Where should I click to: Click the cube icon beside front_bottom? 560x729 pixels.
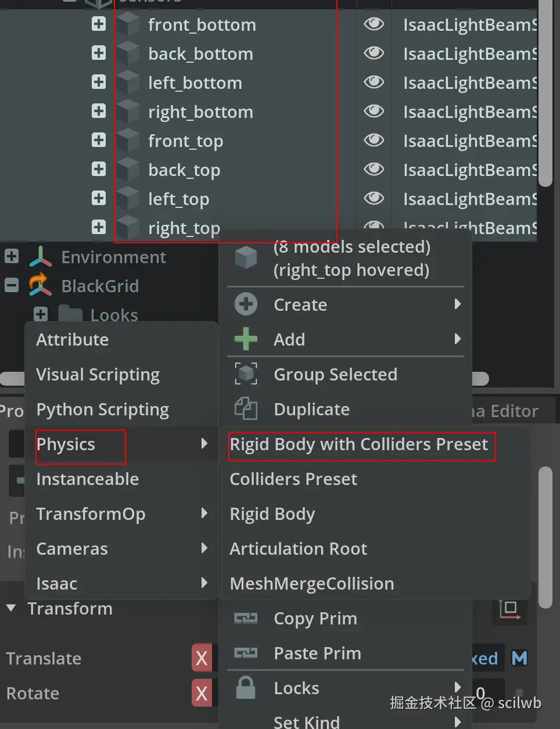pos(128,24)
